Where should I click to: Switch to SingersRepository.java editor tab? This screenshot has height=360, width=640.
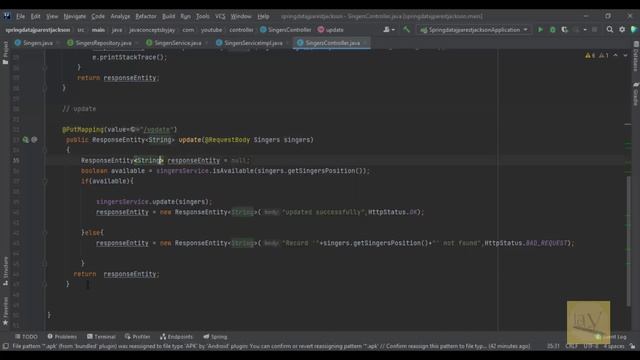tap(103, 43)
